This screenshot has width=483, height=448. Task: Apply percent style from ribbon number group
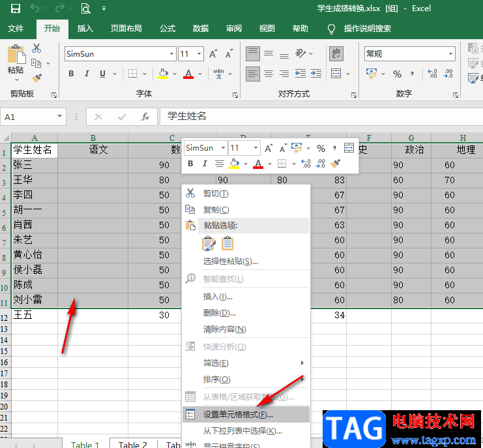(397, 74)
